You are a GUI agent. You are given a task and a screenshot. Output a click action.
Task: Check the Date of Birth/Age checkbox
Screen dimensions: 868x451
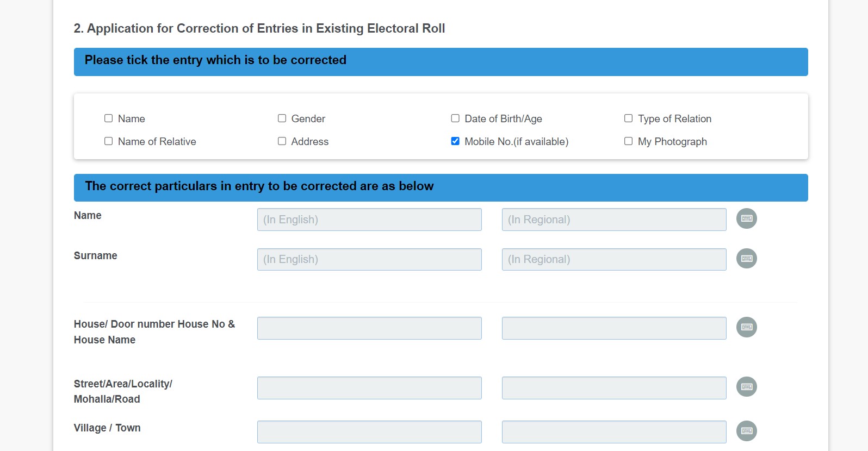click(455, 118)
